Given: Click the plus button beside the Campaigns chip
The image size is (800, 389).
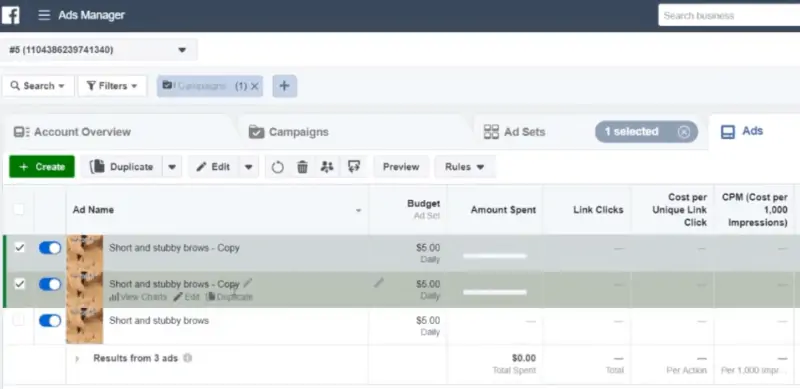Looking at the screenshot, I should tap(284, 86).
